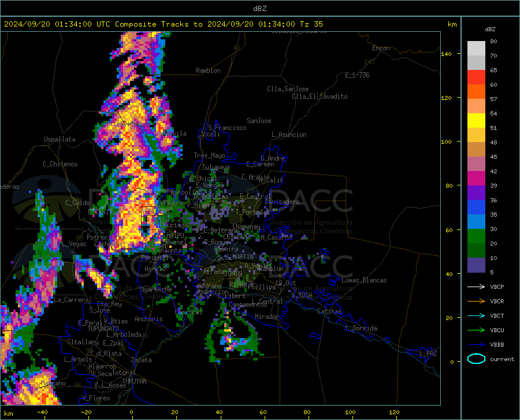Click the 80 km mark on right axis
Viewport: 520px width, 420px height.
pyautogui.click(x=449, y=185)
